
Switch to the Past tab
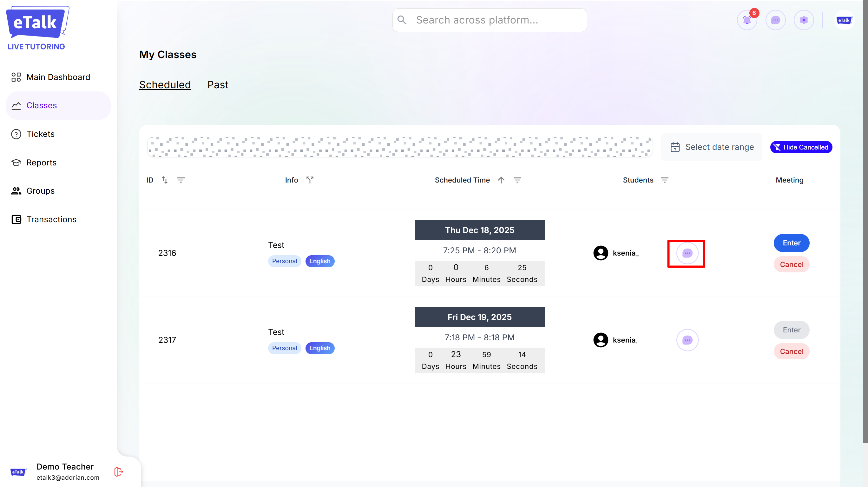point(218,85)
